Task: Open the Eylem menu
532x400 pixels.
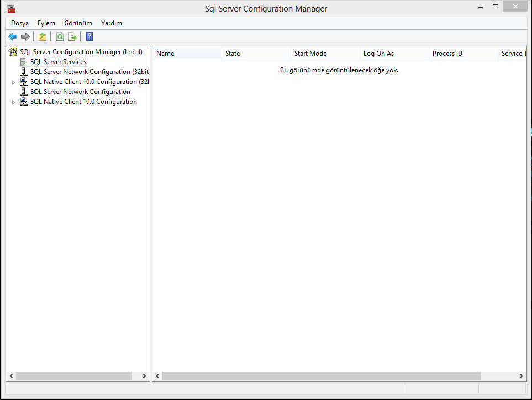Action: tap(46, 23)
